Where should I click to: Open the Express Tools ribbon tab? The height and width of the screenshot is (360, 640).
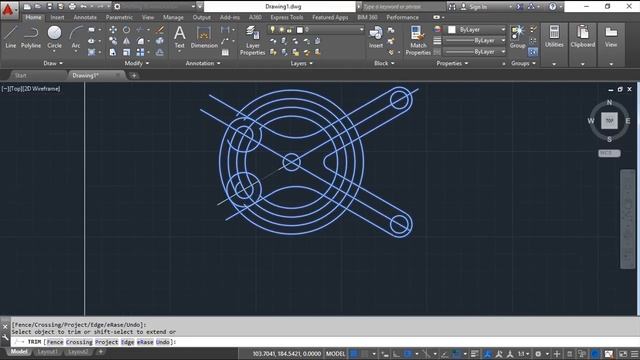point(287,18)
